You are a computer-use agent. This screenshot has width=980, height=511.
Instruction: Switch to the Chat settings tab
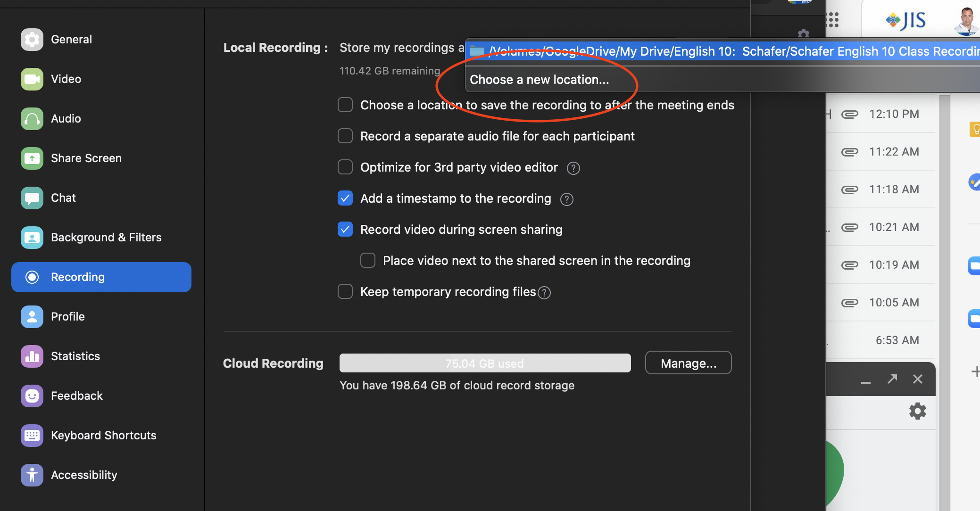63,198
